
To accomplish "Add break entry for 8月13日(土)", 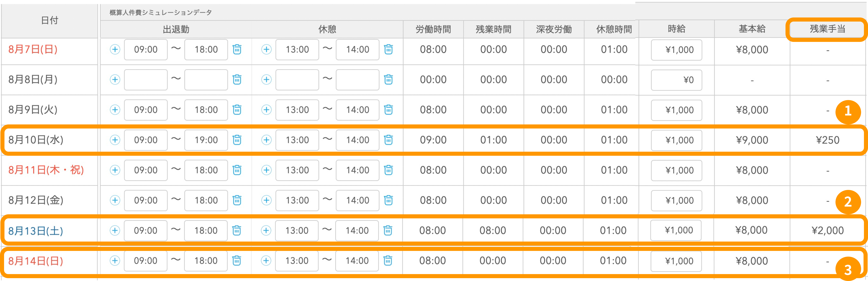I will 266,230.
